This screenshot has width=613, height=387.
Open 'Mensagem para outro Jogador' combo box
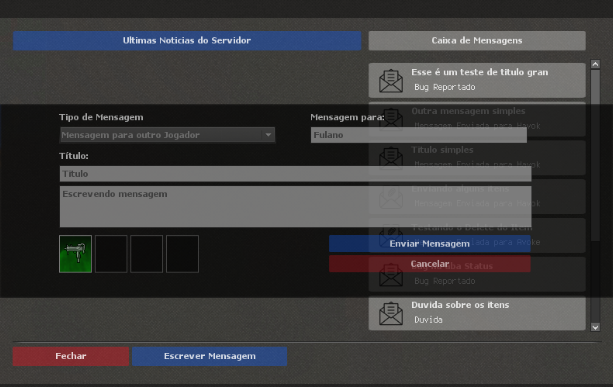coord(167,135)
